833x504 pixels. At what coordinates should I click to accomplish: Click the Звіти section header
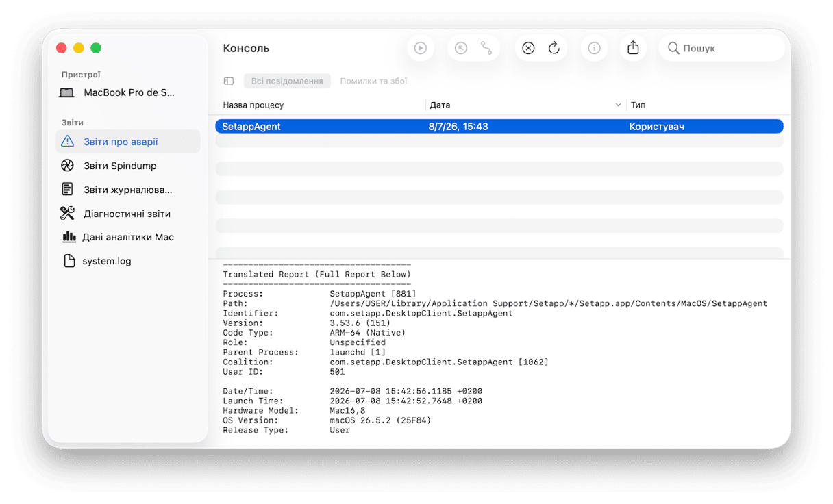coord(72,123)
